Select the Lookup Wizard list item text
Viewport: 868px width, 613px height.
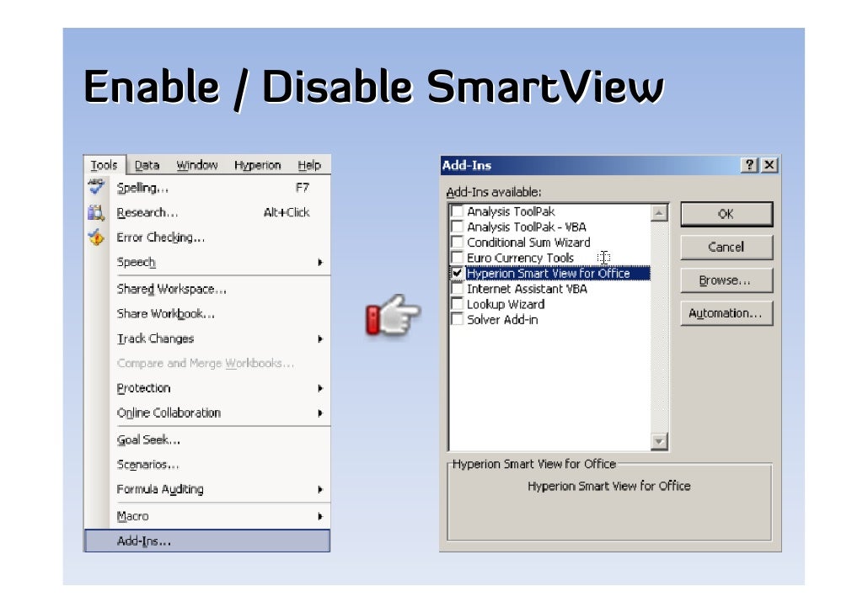point(506,304)
